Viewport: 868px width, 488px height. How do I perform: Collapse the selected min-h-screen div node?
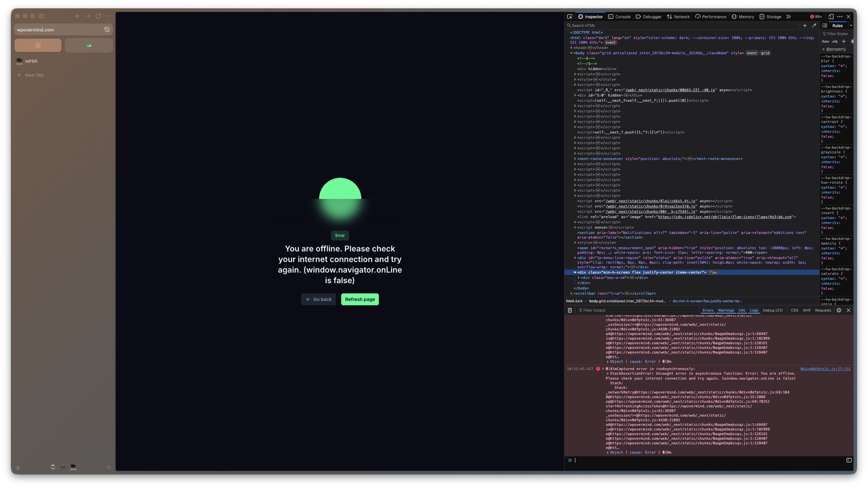(575, 273)
